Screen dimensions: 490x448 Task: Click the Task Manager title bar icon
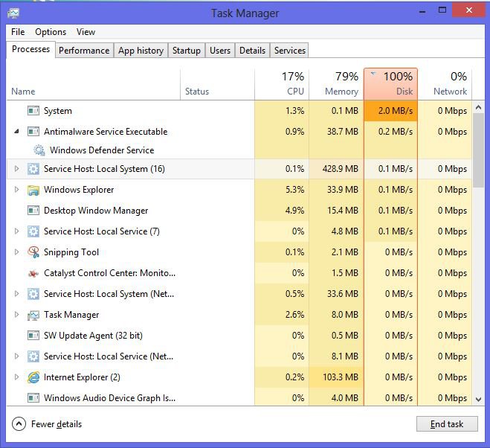coord(13,13)
